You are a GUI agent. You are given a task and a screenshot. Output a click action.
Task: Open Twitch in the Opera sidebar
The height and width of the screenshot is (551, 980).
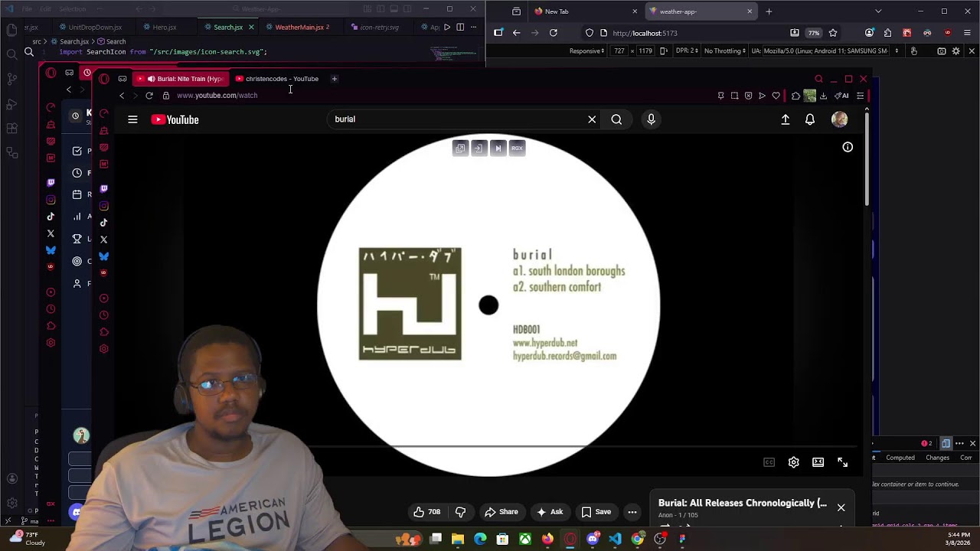point(103,188)
